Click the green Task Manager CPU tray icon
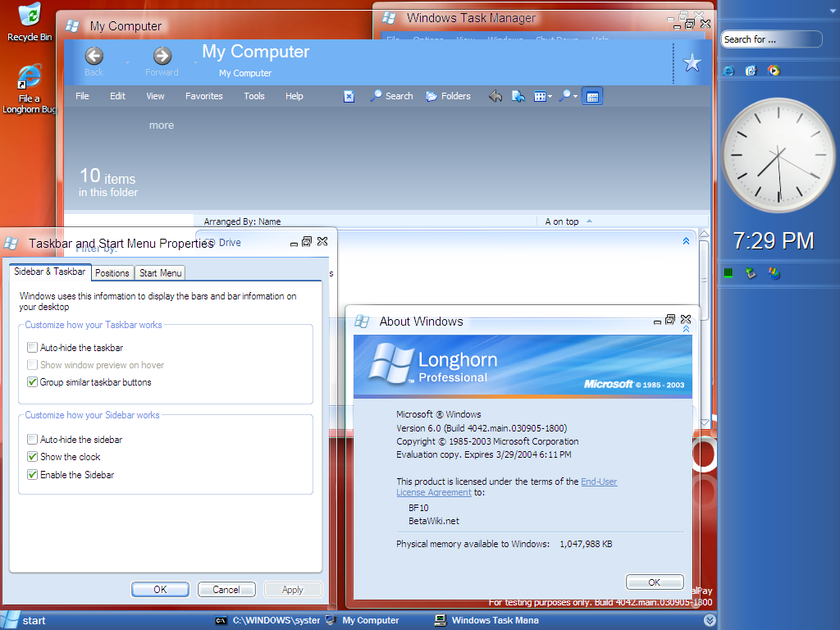Viewport: 840px width, 630px height. tap(728, 273)
